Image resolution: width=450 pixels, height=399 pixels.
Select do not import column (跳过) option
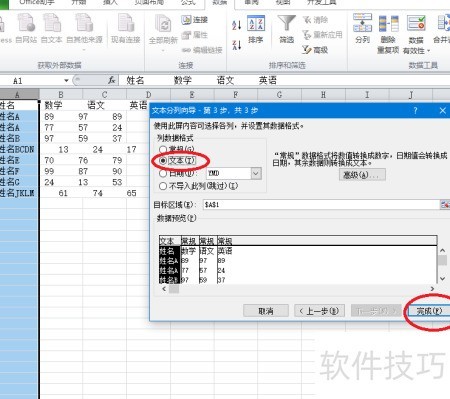163,186
